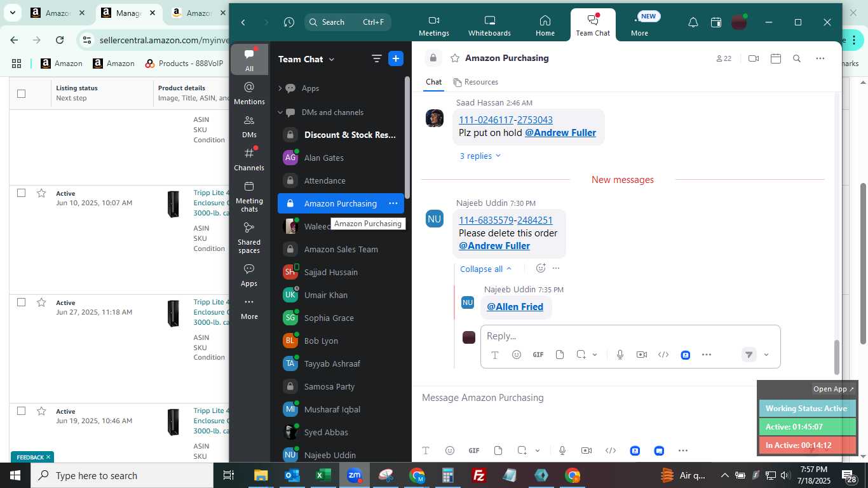Search within the Amazon Purchasing channel
The image size is (868, 488).
click(x=797, y=58)
